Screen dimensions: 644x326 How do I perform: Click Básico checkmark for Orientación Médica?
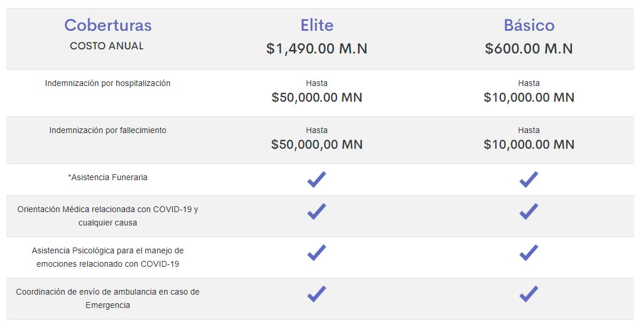click(x=528, y=212)
